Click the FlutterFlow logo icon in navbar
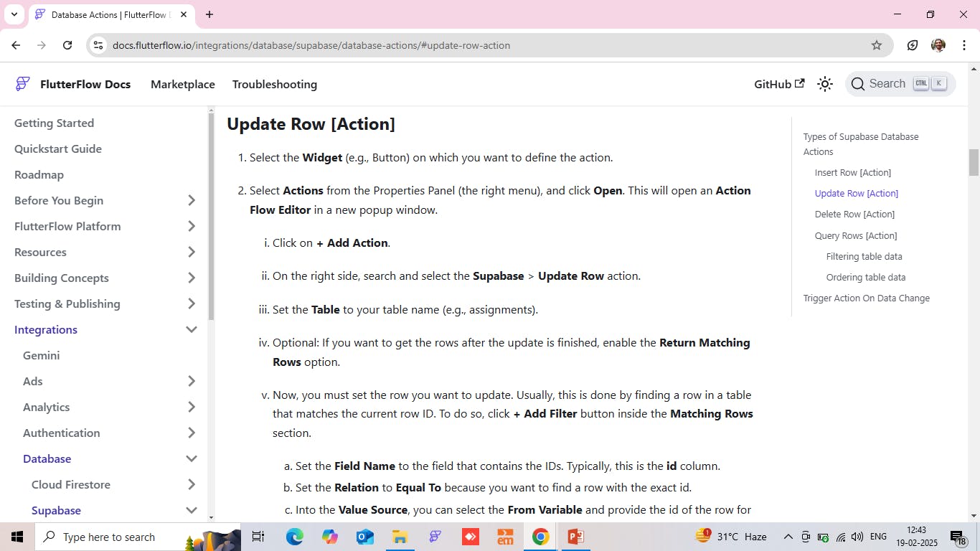 tap(23, 84)
